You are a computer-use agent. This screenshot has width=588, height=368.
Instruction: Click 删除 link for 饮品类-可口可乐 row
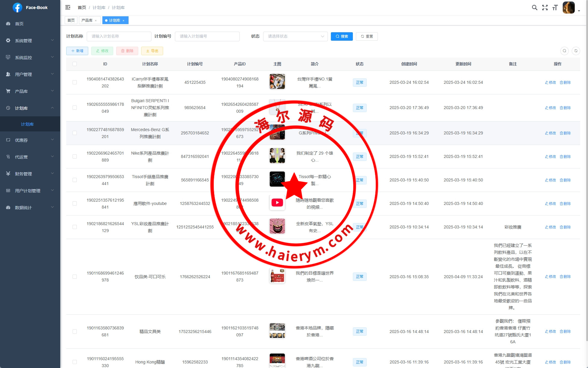565,277
